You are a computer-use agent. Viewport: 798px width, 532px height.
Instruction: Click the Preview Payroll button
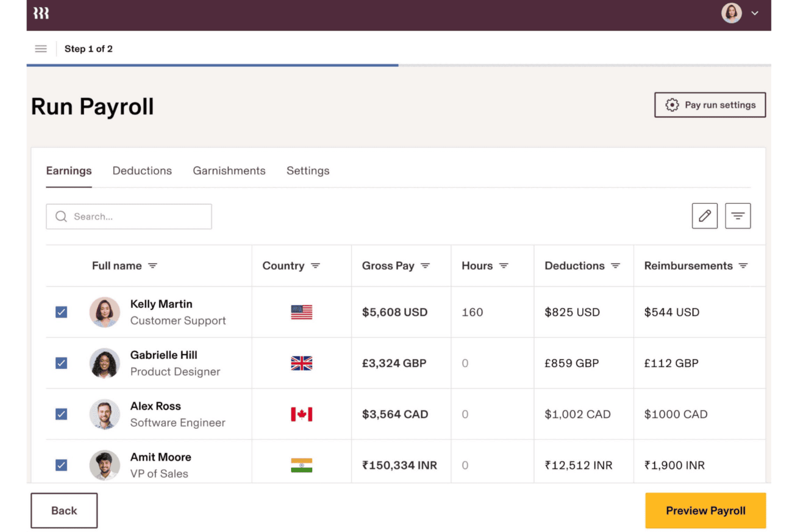tap(705, 510)
